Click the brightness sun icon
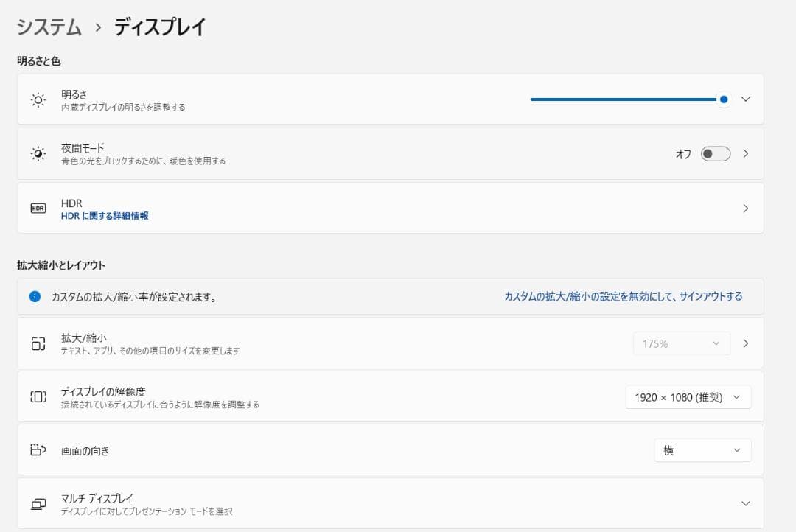 click(38, 99)
